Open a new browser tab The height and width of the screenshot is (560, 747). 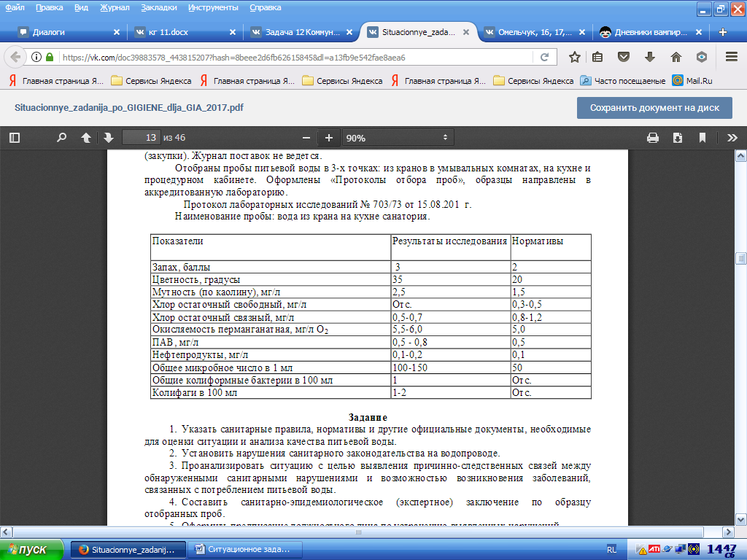pyautogui.click(x=723, y=32)
